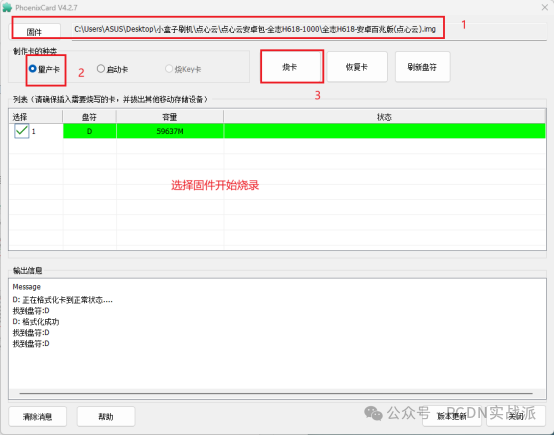This screenshot has height=435, width=554.
Task: Click the 关闭 close button at bottom
Action: pos(516,416)
